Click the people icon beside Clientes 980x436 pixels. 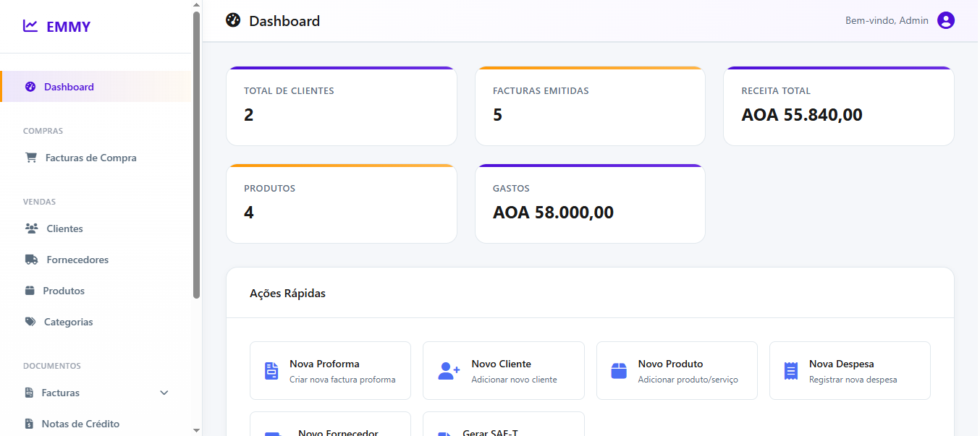click(x=31, y=228)
